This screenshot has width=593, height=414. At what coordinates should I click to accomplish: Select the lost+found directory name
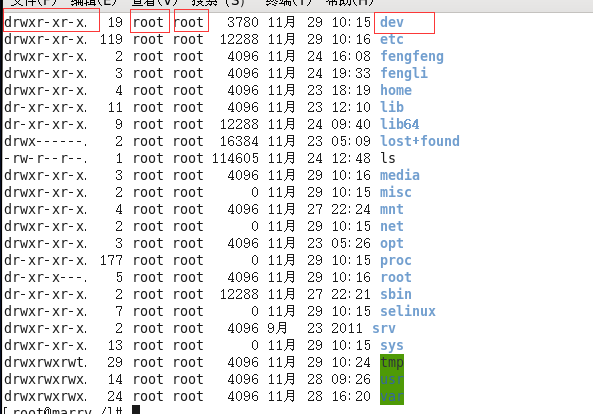pos(420,141)
